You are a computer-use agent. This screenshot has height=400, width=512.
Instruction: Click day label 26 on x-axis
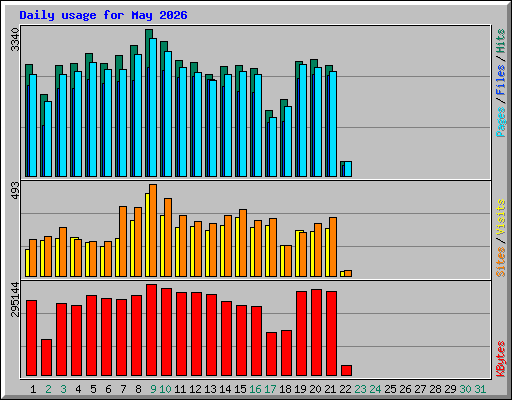coord(405,389)
